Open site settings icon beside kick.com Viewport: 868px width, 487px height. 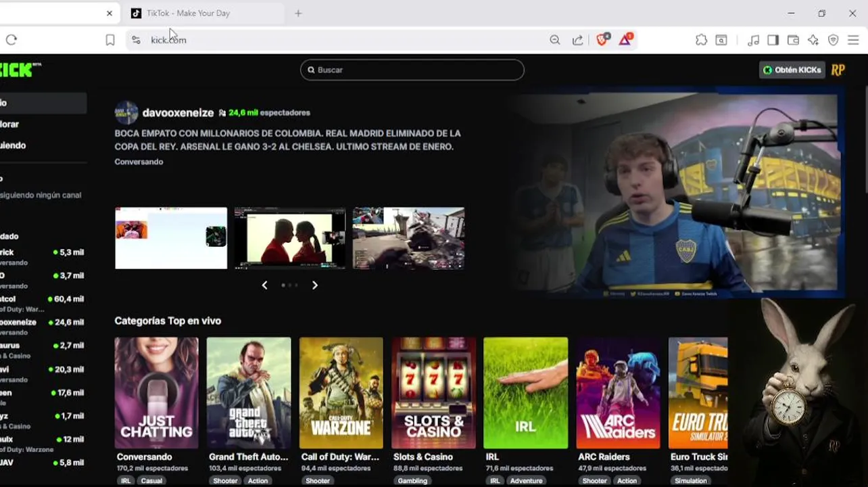click(136, 40)
